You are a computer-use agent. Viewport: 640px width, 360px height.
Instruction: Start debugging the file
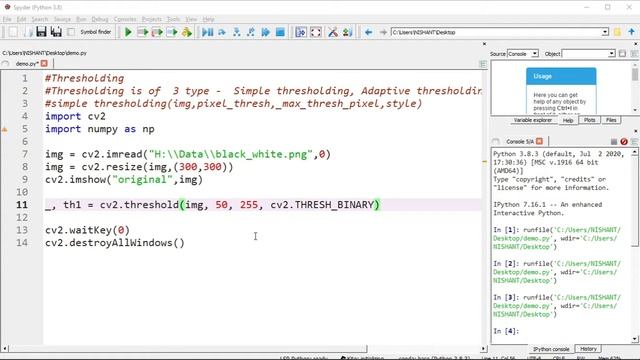[207, 32]
